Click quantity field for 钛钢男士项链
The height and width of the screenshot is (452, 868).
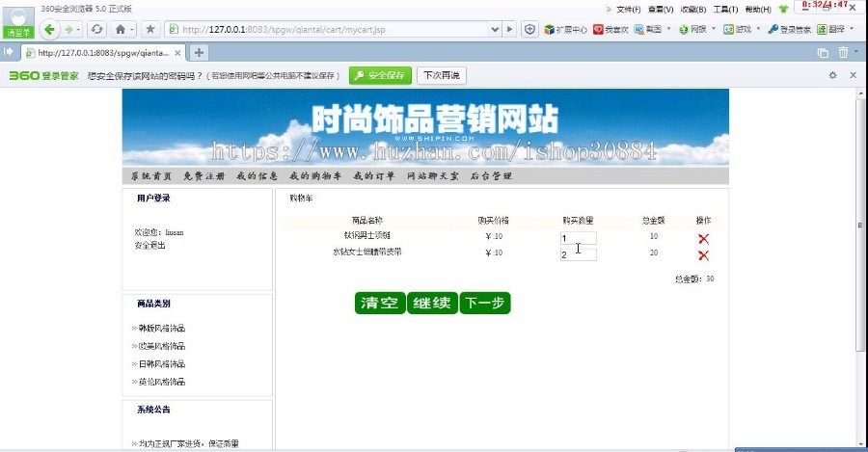(x=578, y=238)
